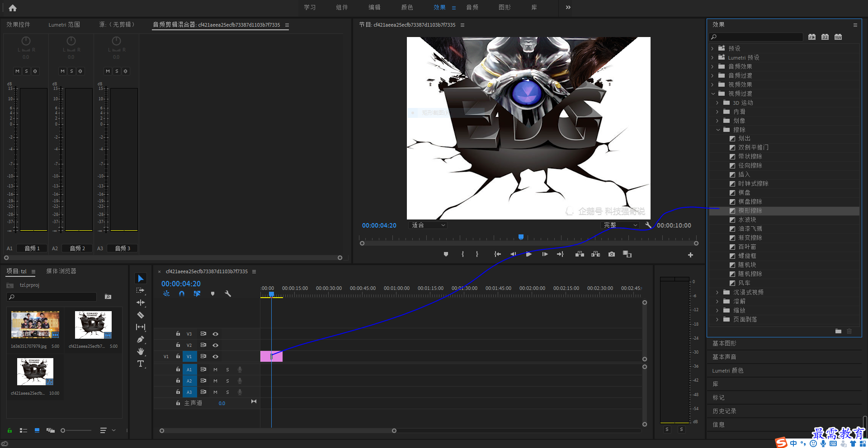
Task: Select the Hand tool
Action: [141, 351]
